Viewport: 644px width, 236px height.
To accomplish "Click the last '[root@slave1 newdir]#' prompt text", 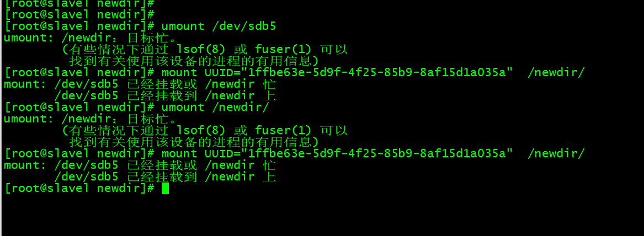I will [x=80, y=189].
